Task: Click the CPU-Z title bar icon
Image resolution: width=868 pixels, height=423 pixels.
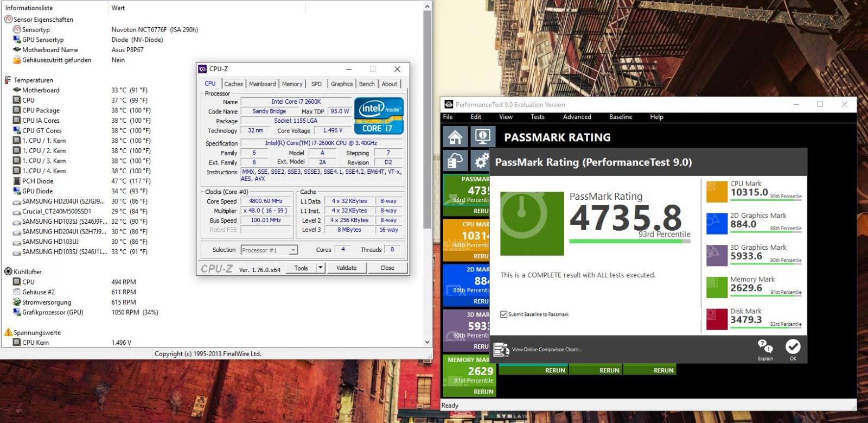Action: pyautogui.click(x=202, y=69)
